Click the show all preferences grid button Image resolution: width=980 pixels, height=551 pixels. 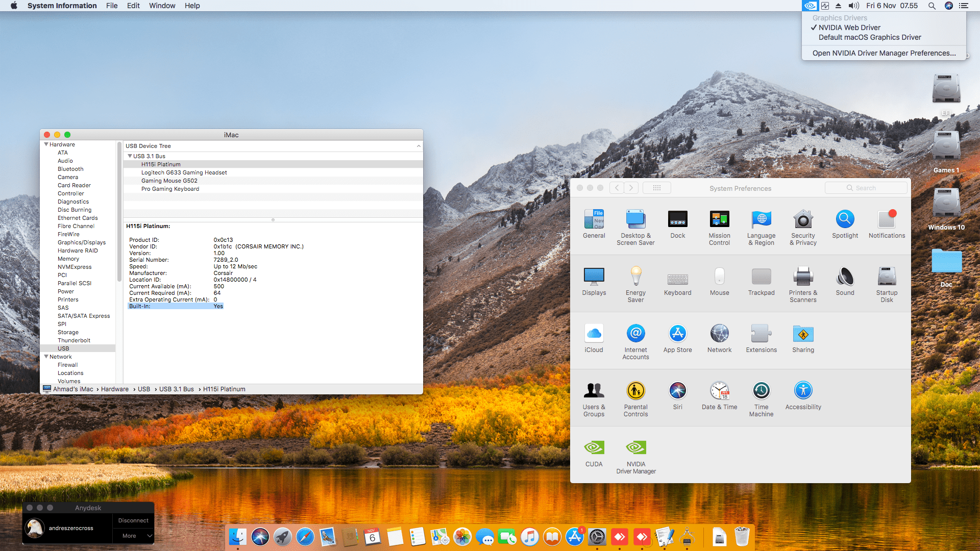coord(656,188)
